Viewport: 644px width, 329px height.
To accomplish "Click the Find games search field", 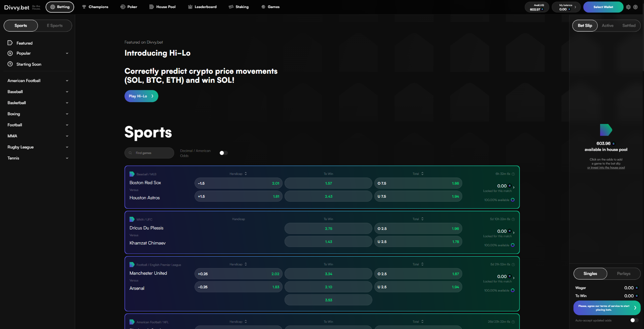I will click(149, 153).
